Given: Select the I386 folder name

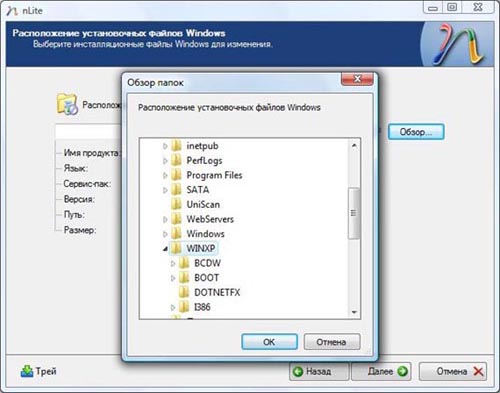Looking at the screenshot, I should coord(202,307).
